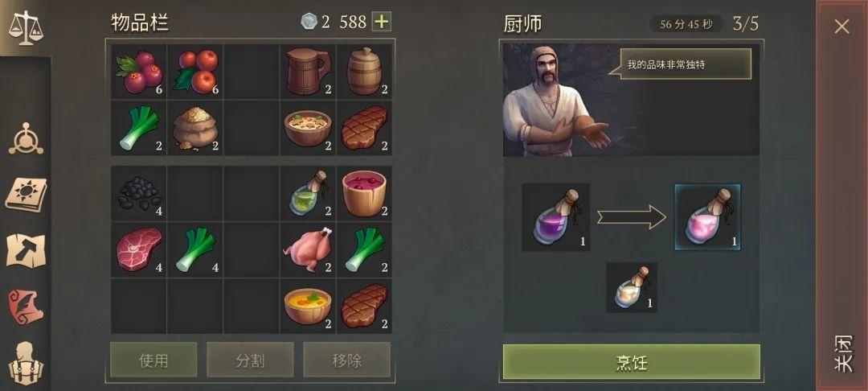Open the balance scales trade tab
Viewport: 868px width, 391px height.
click(x=25, y=27)
